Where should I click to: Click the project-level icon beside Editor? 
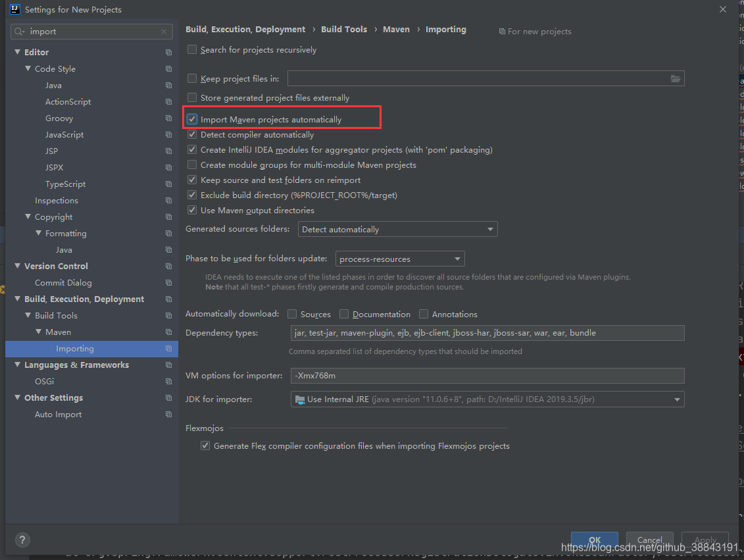click(168, 52)
